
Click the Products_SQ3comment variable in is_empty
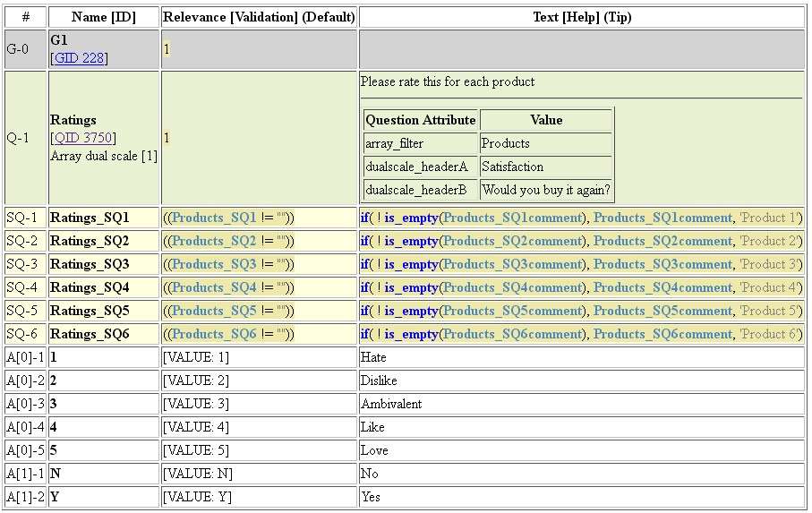[x=513, y=264]
